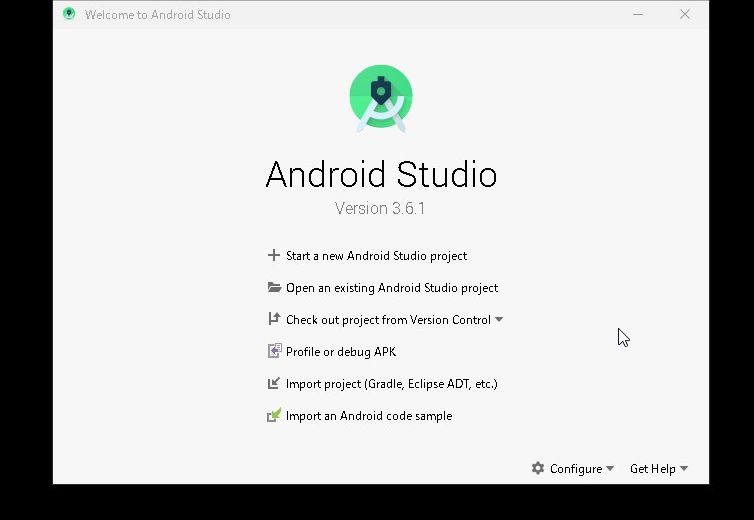The image size is (754, 520).
Task: Click the plus icon for new project
Action: [274, 256]
